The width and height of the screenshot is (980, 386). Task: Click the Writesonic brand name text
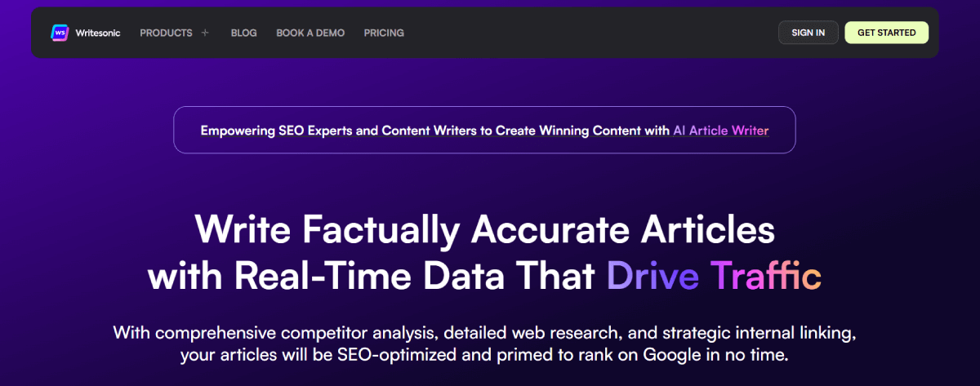[97, 33]
